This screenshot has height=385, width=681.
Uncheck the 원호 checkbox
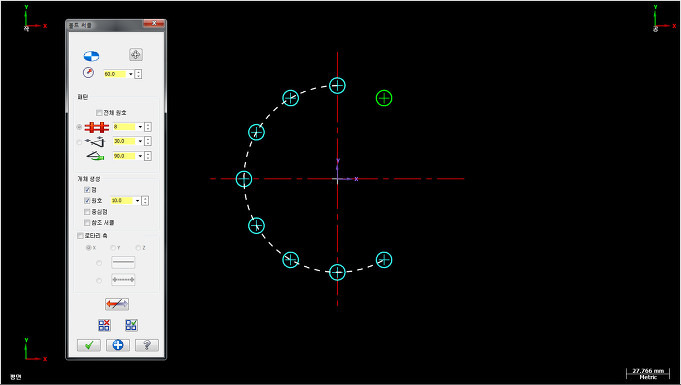click(x=87, y=201)
